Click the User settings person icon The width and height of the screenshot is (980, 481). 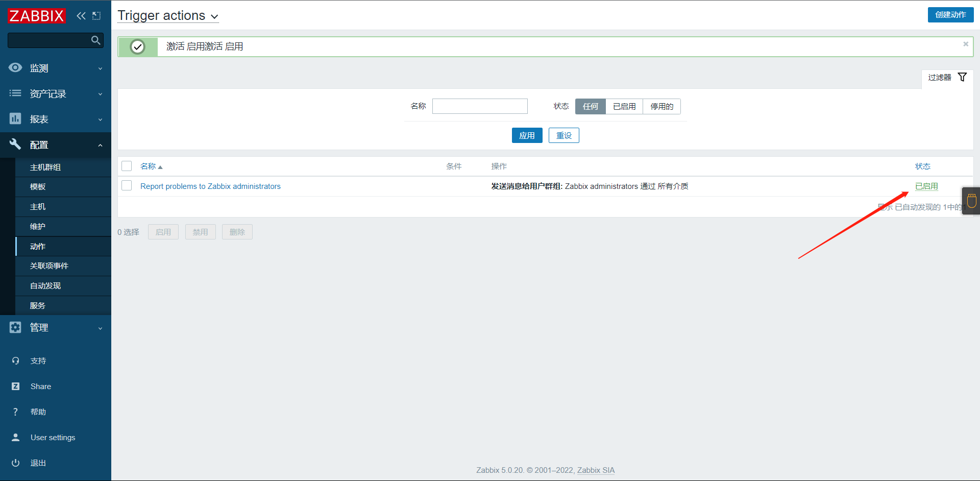(x=15, y=437)
